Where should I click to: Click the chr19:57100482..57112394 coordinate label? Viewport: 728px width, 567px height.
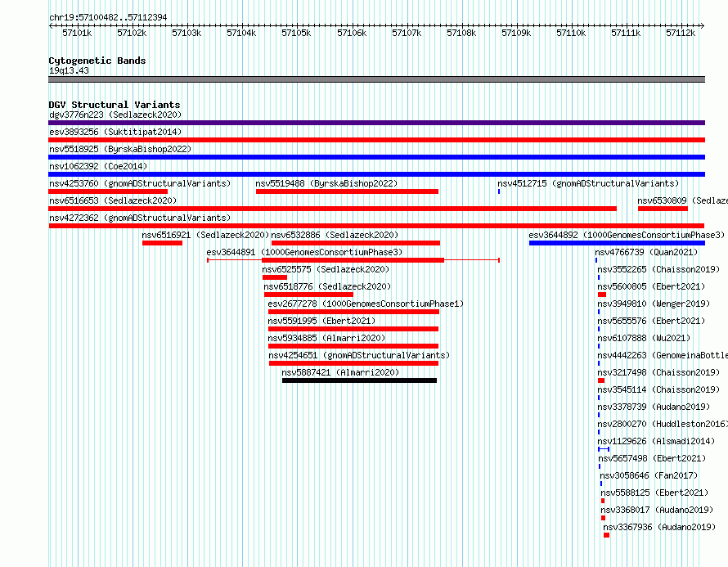(108, 17)
